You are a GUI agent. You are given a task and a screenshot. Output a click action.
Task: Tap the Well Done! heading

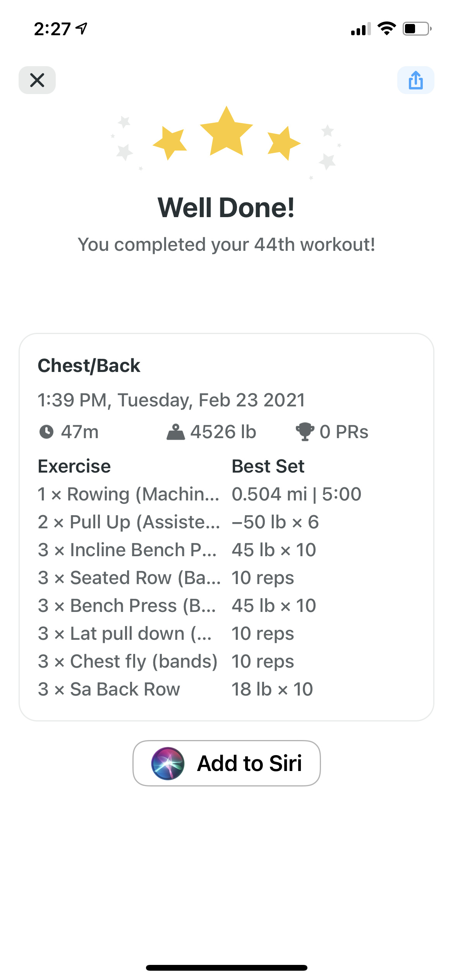coord(226,208)
